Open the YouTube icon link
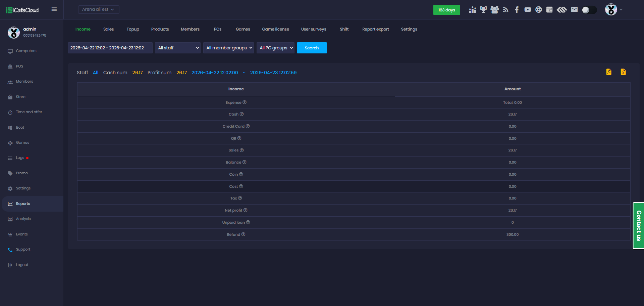The height and width of the screenshot is (306, 644). click(x=528, y=10)
